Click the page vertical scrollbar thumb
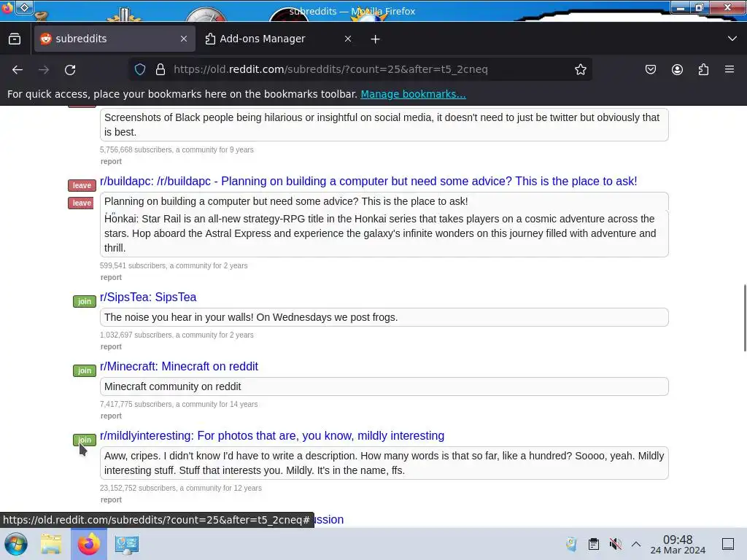Image resolution: width=747 pixels, height=560 pixels. point(745,318)
